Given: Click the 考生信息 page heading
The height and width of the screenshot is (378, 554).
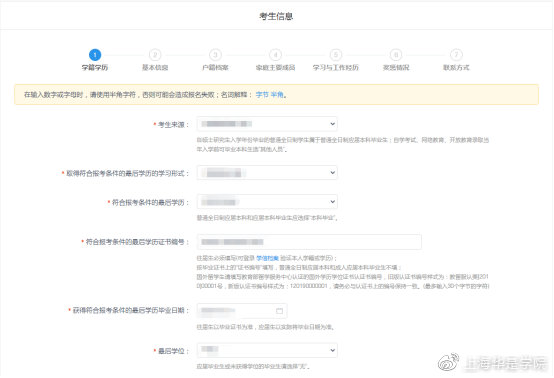Looking at the screenshot, I should point(276,16).
